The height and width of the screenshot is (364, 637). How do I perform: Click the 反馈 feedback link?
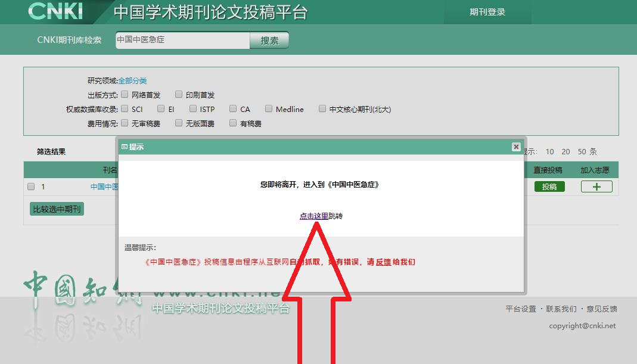tap(383, 262)
